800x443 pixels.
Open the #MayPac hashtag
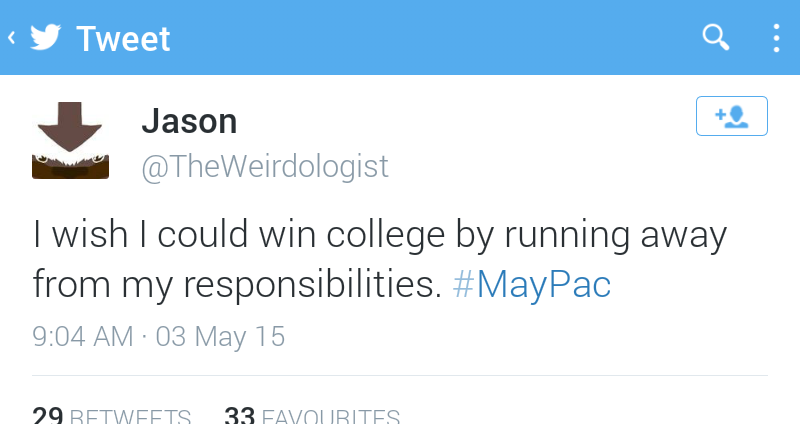[x=532, y=284]
